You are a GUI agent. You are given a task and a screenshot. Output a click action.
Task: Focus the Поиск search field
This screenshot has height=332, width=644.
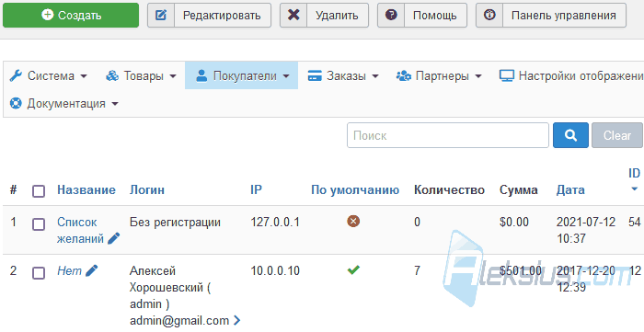pyautogui.click(x=448, y=135)
